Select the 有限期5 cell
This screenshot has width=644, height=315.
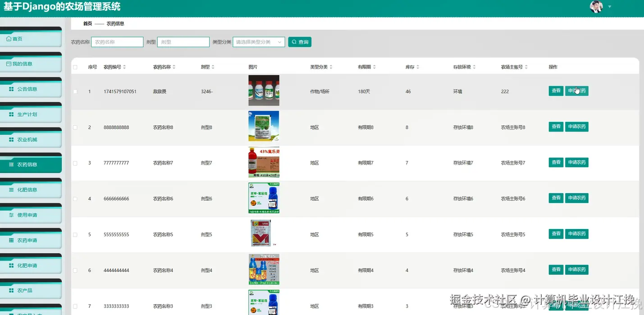(365, 234)
